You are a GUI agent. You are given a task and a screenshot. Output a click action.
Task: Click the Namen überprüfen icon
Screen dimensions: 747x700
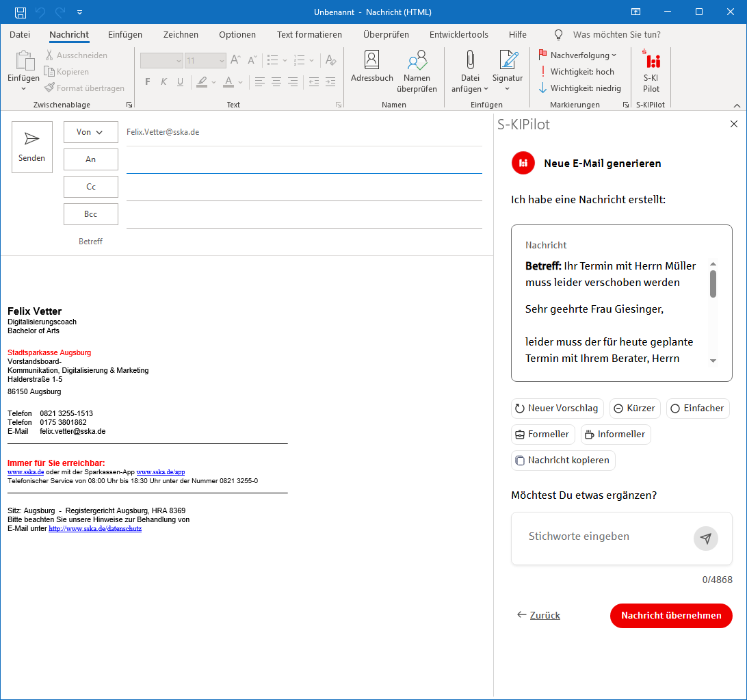[x=417, y=62]
